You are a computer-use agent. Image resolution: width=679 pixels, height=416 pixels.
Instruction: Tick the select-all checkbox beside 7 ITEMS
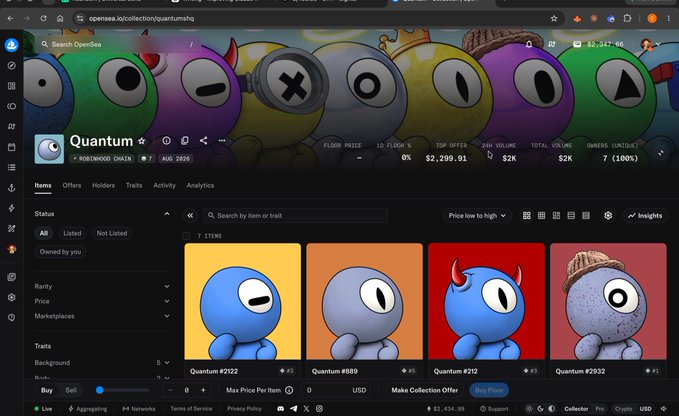point(187,236)
